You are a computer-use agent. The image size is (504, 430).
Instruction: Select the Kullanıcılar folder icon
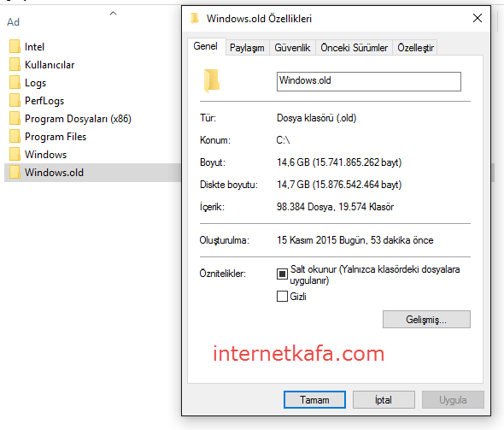click(15, 65)
